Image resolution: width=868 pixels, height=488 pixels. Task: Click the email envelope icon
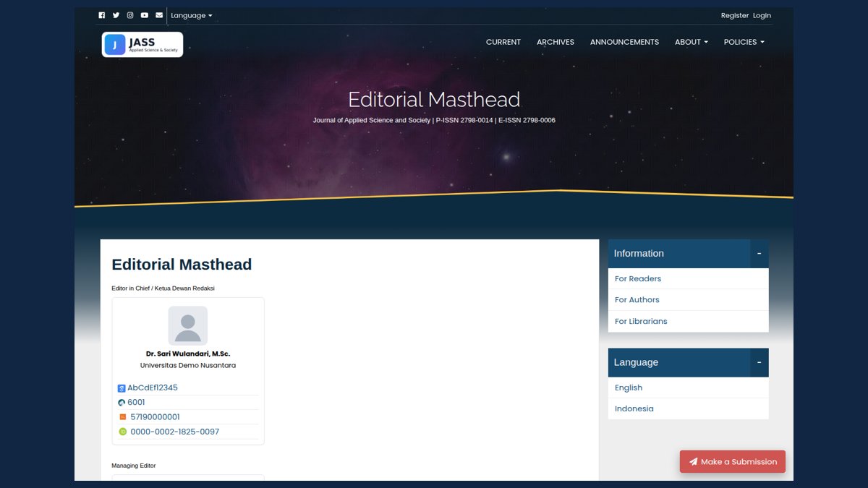point(159,15)
